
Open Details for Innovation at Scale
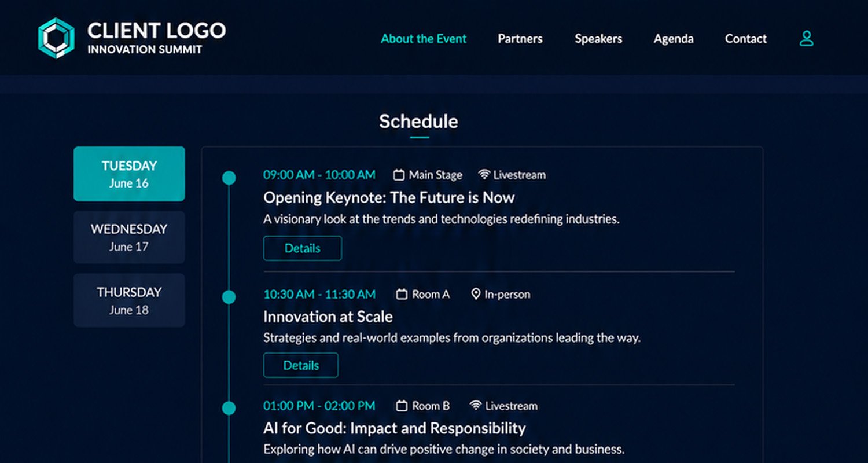click(x=301, y=365)
